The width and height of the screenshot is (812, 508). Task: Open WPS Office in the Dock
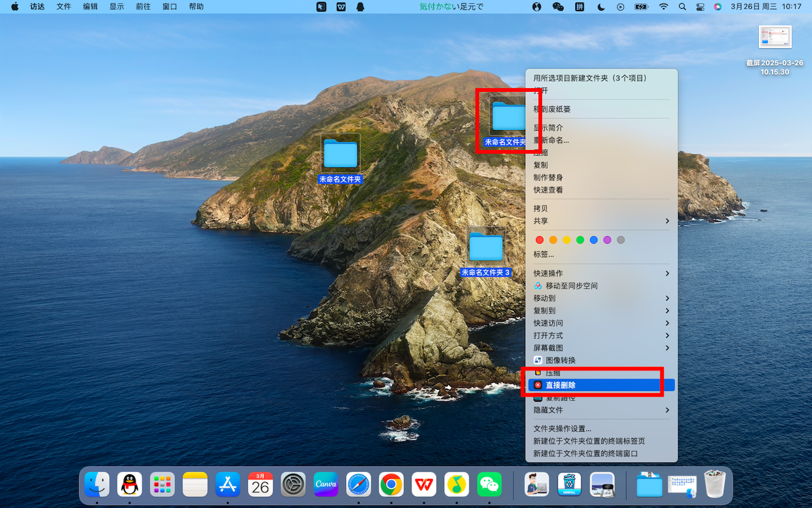424,484
